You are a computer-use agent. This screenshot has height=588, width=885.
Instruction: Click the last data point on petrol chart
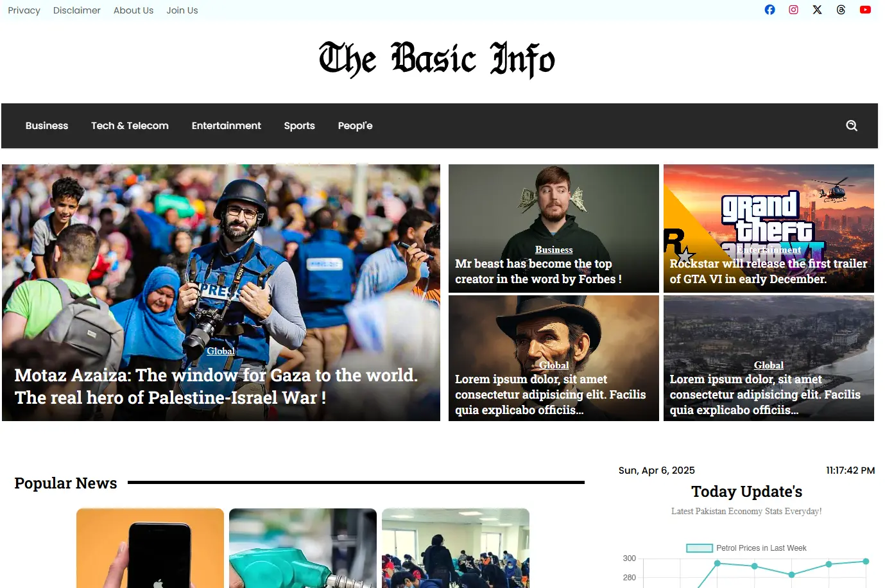[866, 562]
